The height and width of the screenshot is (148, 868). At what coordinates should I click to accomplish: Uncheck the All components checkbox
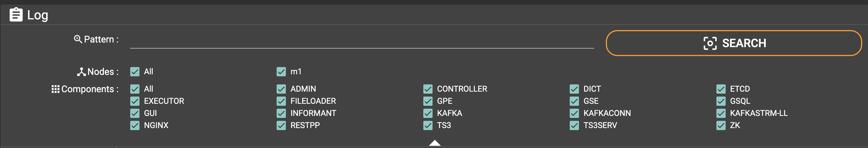[x=135, y=89]
